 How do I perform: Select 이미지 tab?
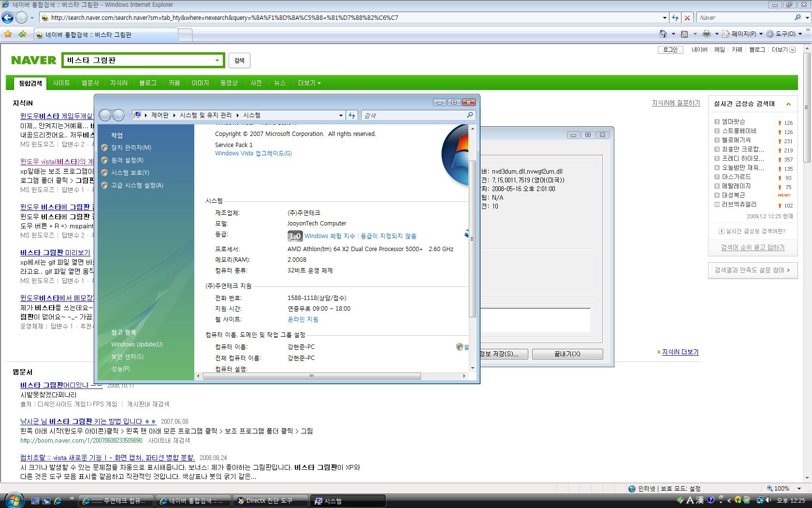201,83
